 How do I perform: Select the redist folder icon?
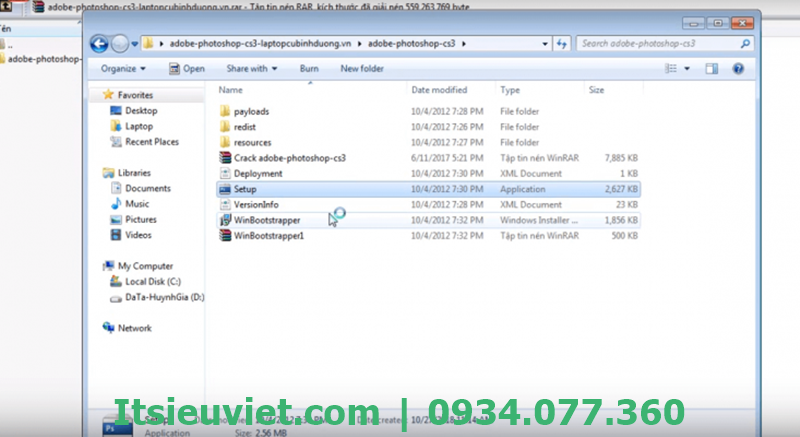(224, 126)
